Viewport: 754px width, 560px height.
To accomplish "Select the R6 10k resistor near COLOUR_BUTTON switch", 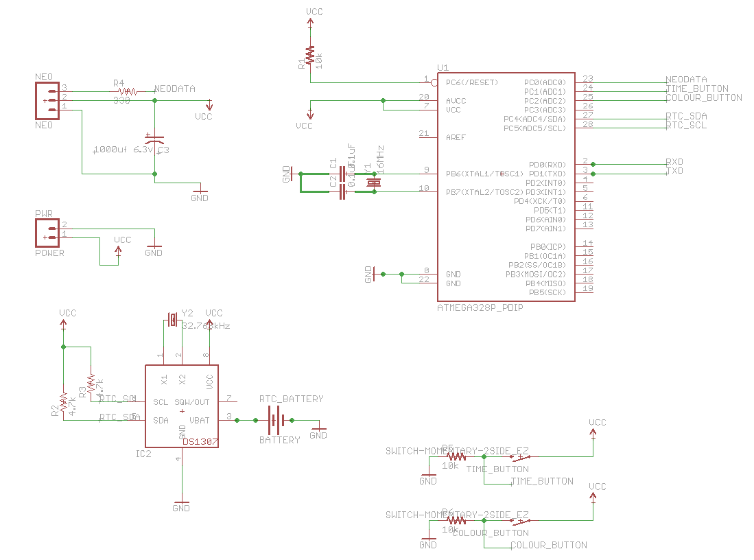I will click(456, 521).
